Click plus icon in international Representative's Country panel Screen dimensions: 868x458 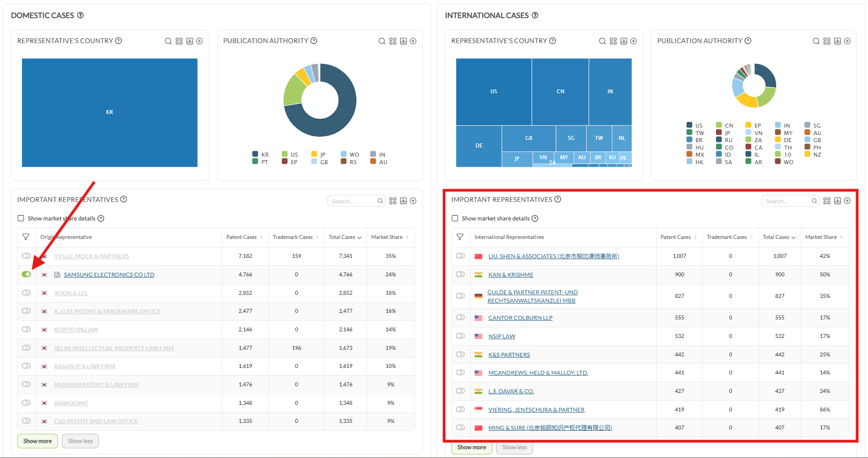(x=633, y=41)
